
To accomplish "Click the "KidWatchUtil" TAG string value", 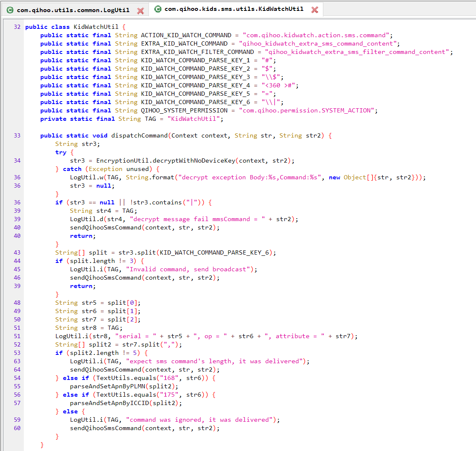I will (193, 119).
